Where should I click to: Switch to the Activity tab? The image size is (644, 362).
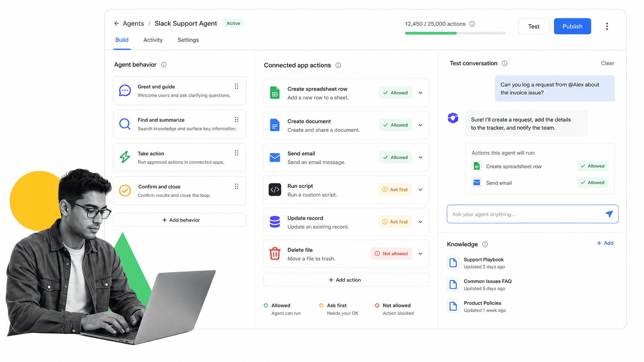153,40
